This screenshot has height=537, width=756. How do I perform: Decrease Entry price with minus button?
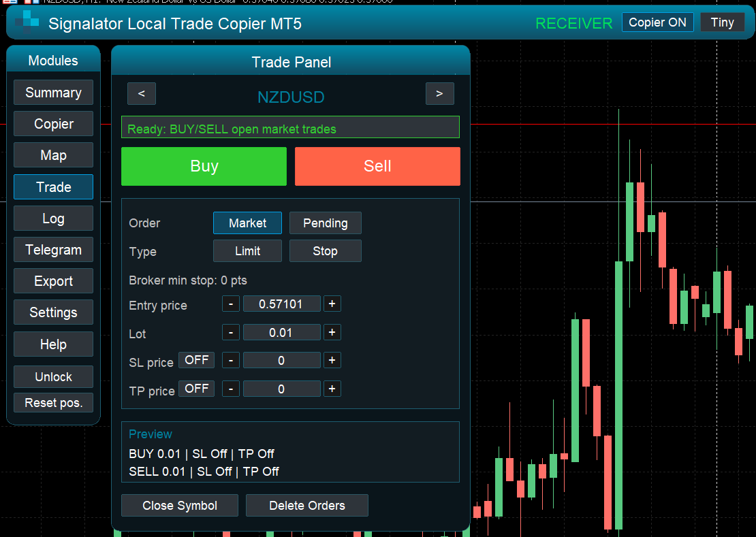231,304
